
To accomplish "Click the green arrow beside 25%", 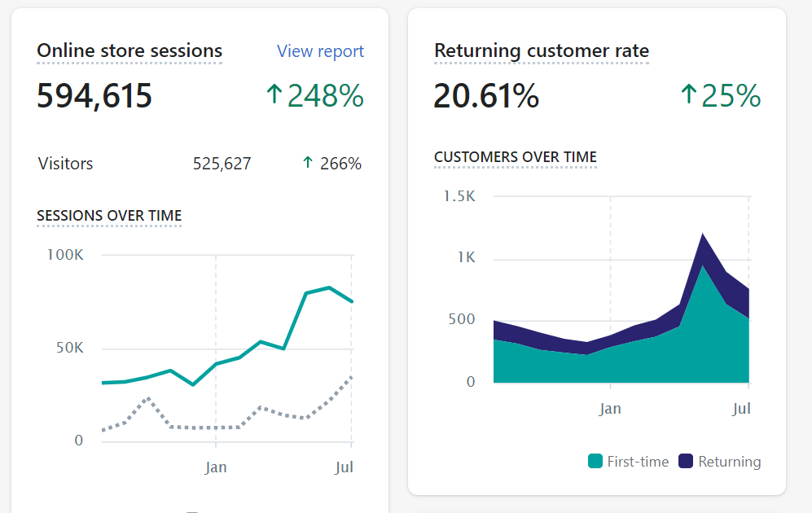I will [688, 94].
